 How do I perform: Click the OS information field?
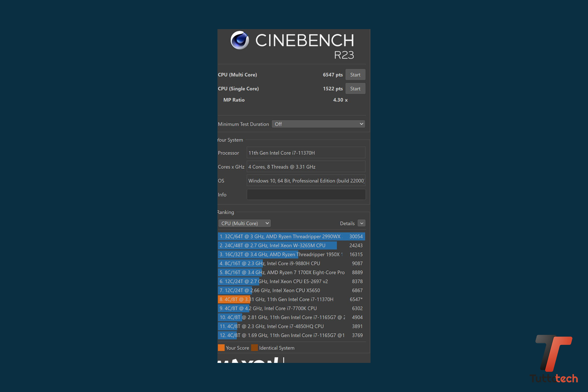pyautogui.click(x=306, y=181)
